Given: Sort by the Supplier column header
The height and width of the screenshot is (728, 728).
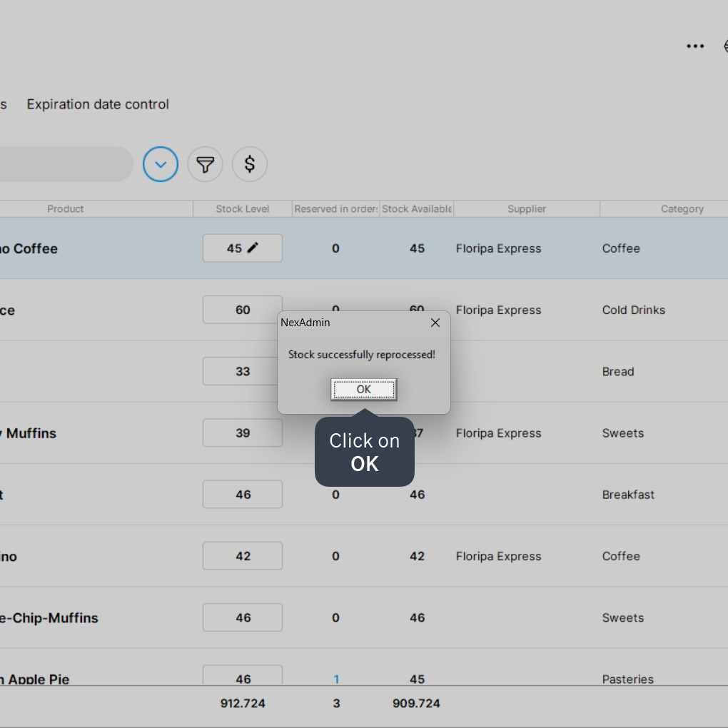Looking at the screenshot, I should click(527, 209).
